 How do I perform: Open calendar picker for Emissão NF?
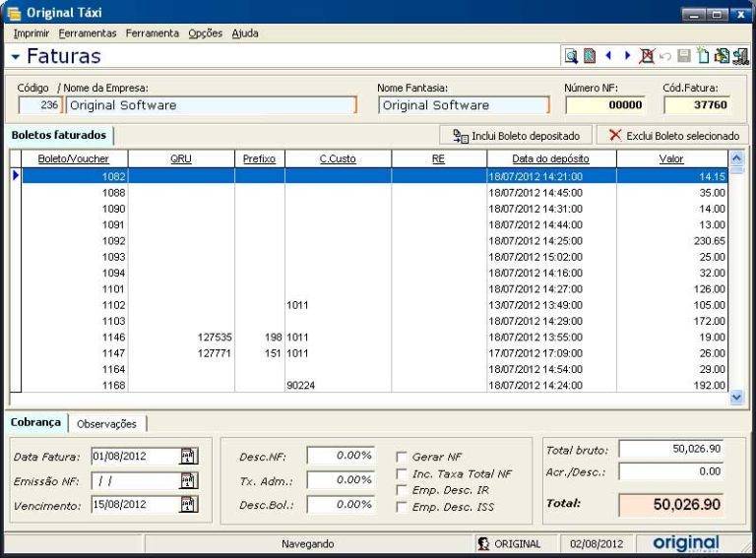188,480
